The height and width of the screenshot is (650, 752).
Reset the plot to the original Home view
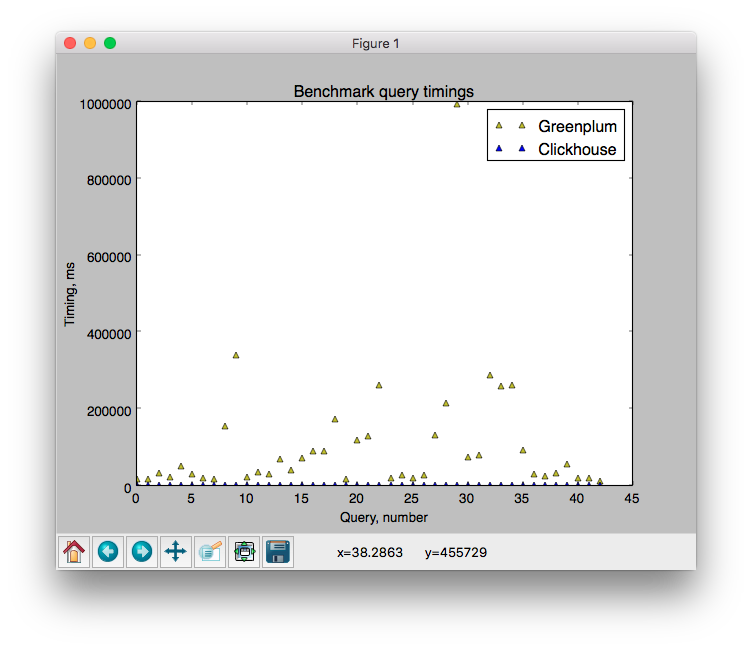point(74,551)
